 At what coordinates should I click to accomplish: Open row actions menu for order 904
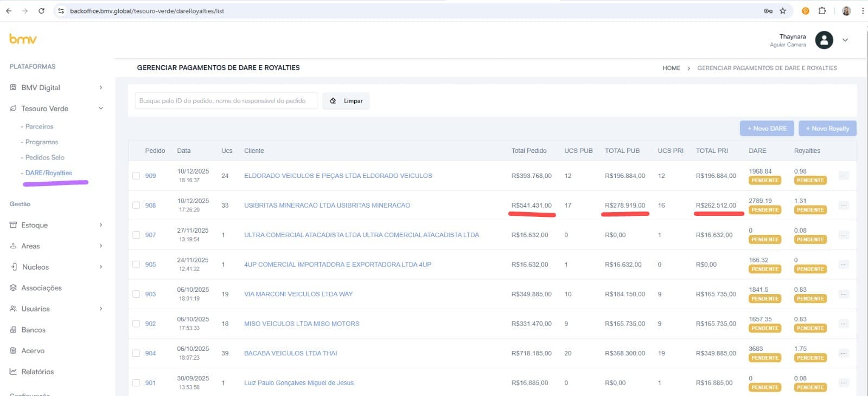click(844, 353)
